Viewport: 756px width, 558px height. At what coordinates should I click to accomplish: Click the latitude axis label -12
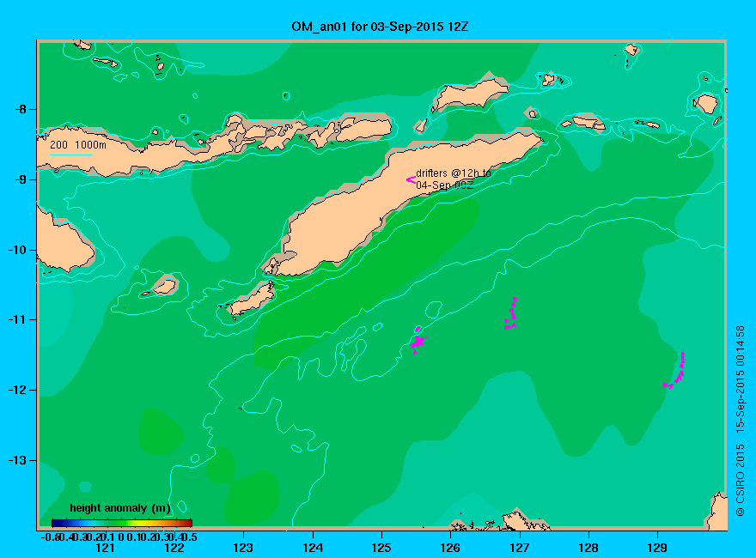click(x=17, y=390)
